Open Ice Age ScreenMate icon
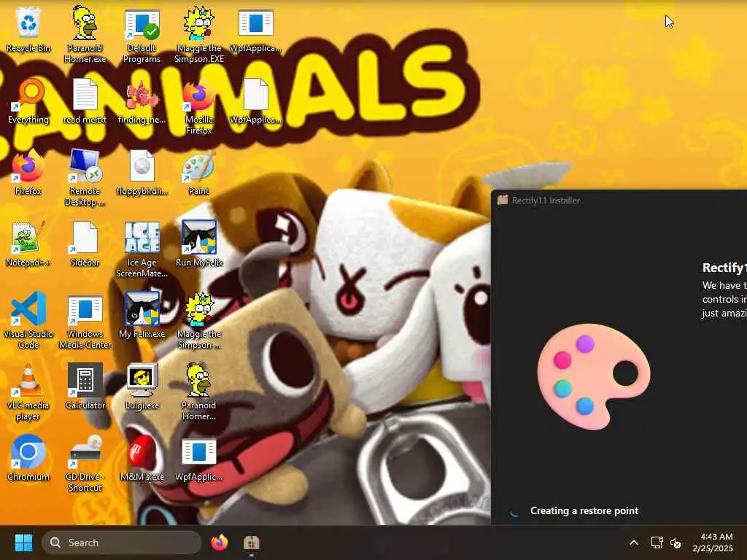Viewport: 747px width, 560px height. click(142, 249)
